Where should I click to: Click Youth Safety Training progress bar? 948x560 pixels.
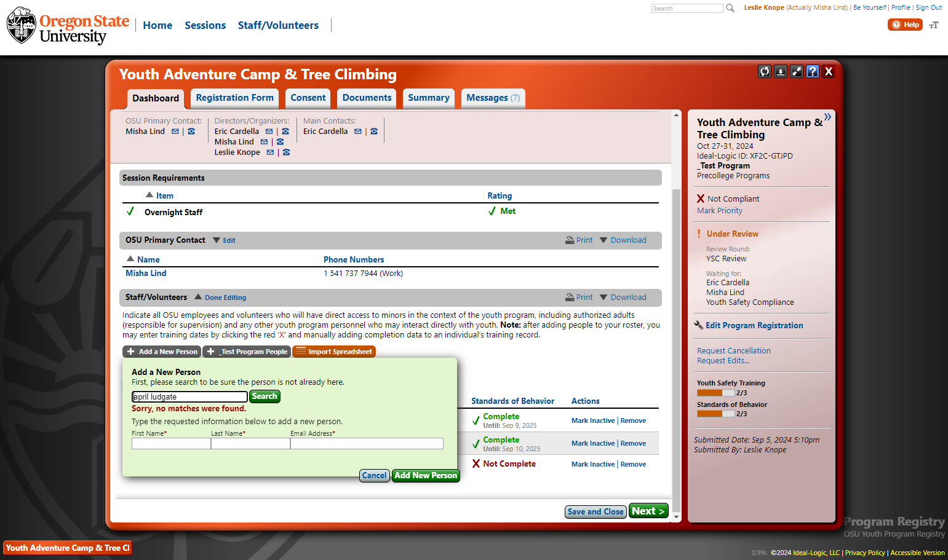(716, 393)
